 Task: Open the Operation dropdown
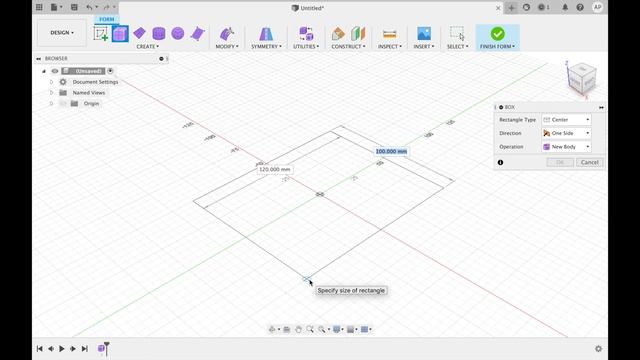click(x=566, y=147)
